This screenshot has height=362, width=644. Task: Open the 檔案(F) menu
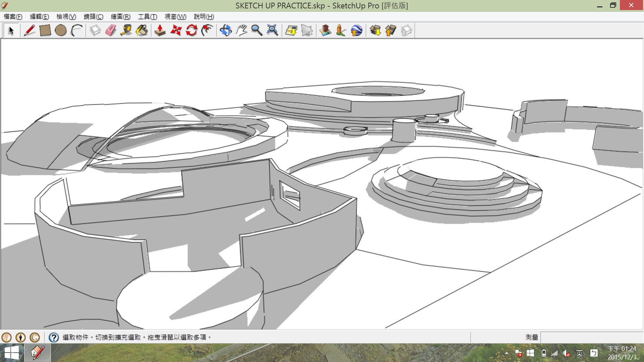(x=13, y=17)
